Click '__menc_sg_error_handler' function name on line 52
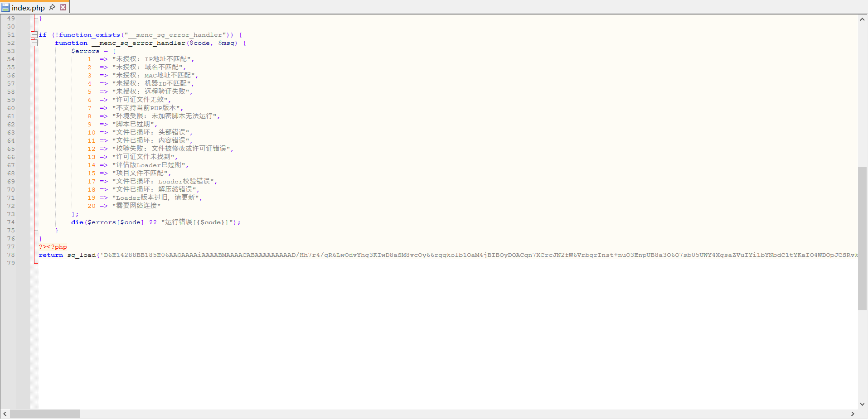 point(138,43)
